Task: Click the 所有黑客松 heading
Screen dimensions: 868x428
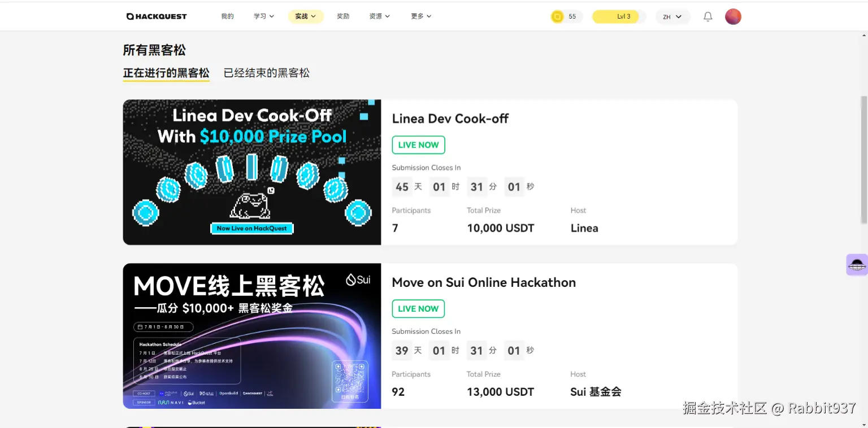Action: tap(154, 50)
